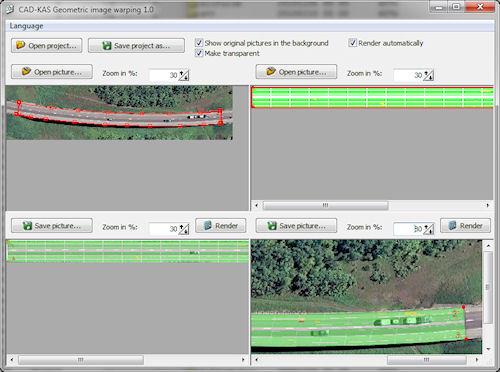Disable the Render automatically checkbox

[x=352, y=43]
